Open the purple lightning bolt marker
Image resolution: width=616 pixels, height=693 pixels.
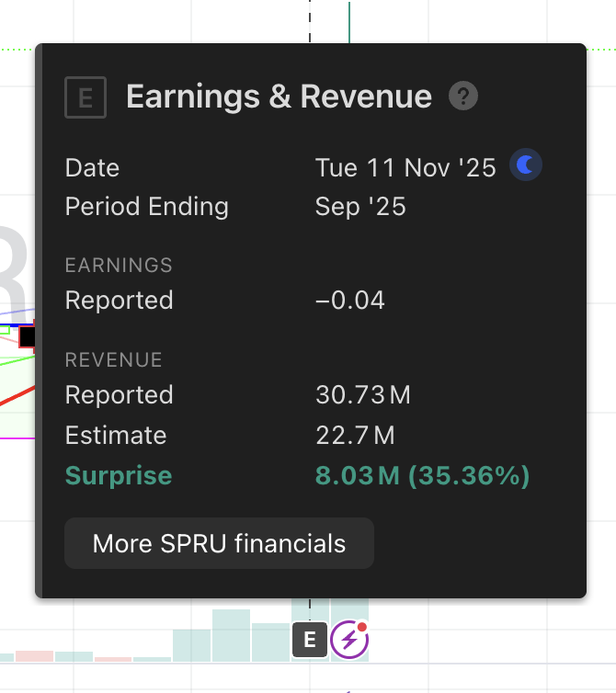point(348,640)
